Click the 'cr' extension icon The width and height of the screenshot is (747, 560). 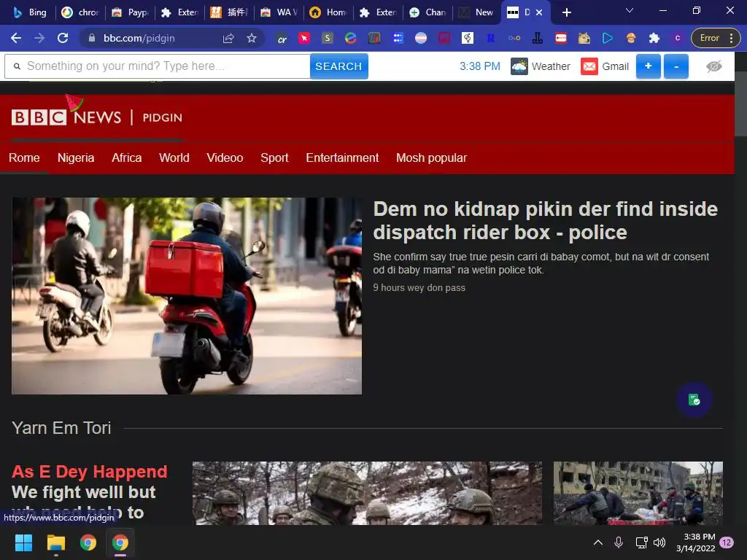click(x=282, y=39)
